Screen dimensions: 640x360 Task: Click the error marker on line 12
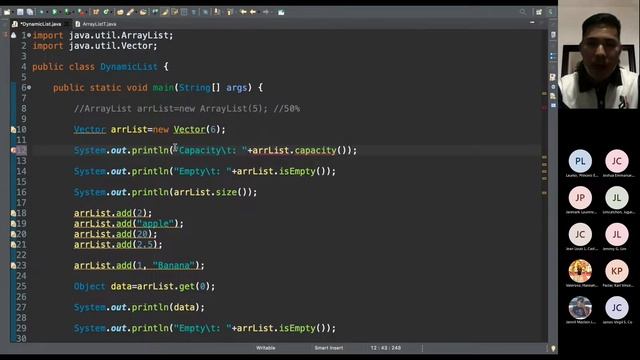(13, 150)
